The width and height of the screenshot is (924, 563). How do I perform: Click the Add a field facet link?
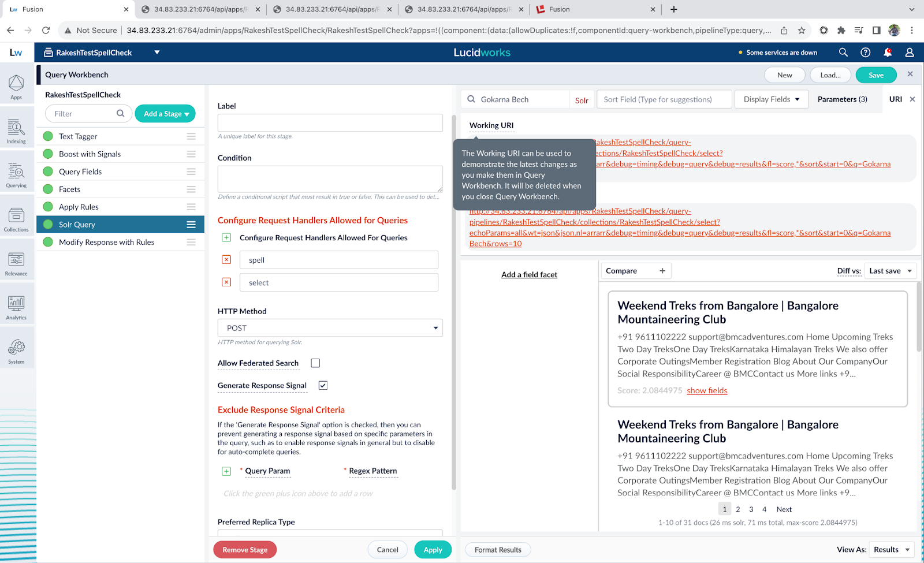(529, 275)
